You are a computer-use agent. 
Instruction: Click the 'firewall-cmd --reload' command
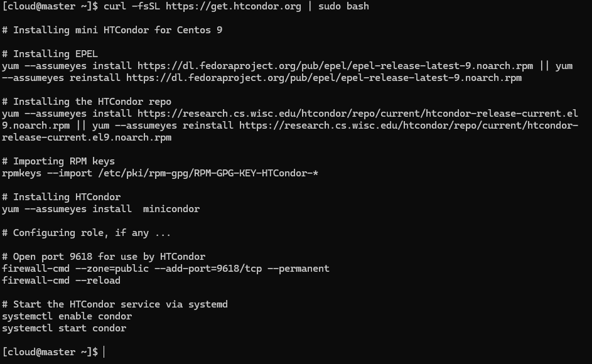click(x=61, y=281)
